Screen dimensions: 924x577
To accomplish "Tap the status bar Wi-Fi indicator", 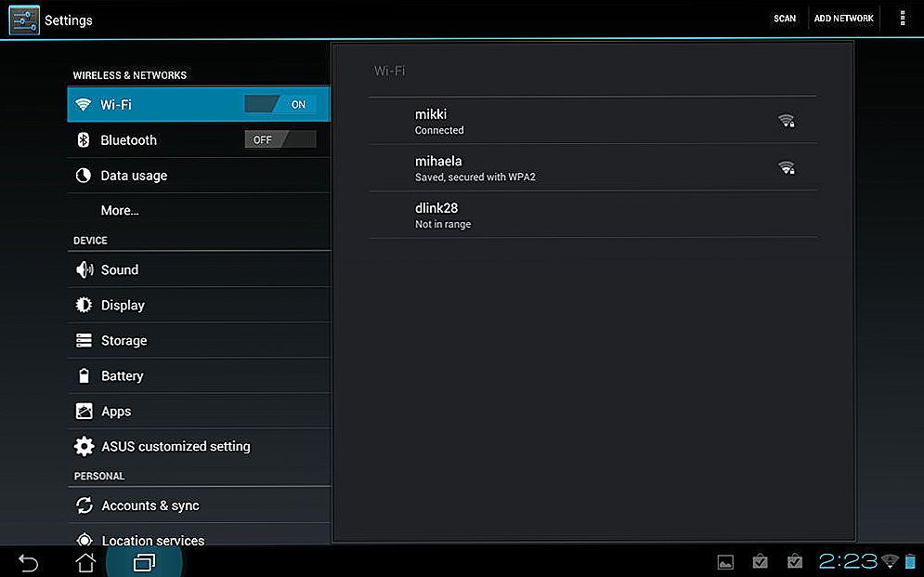I will [x=890, y=561].
